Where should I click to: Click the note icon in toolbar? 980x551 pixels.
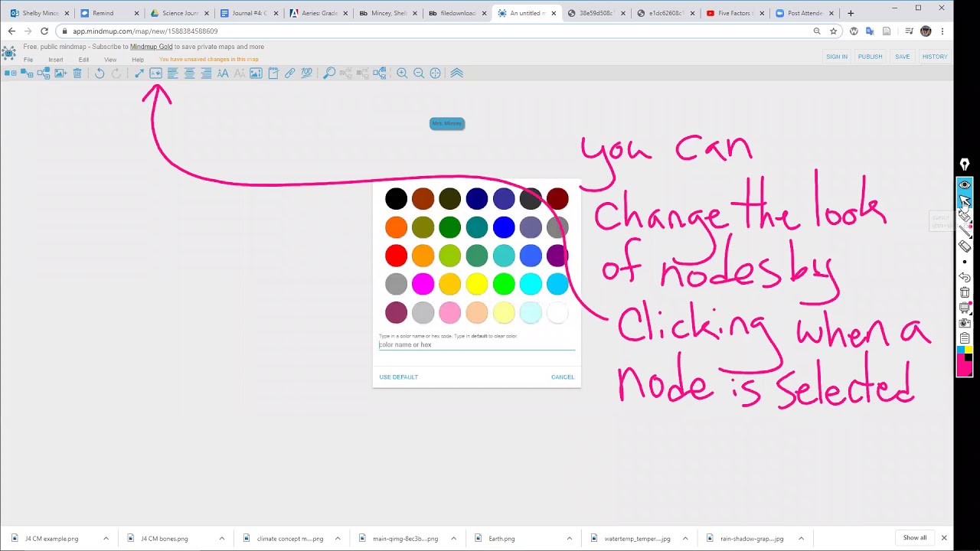273,73
